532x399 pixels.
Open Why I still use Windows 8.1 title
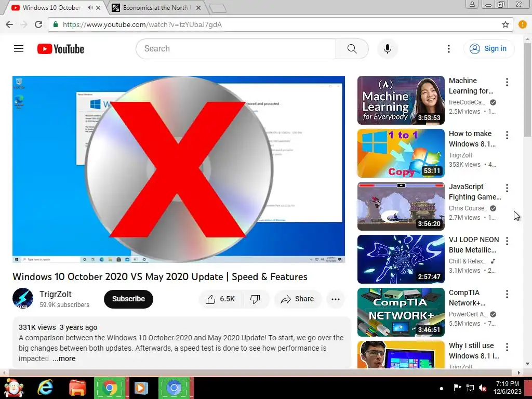[474, 351]
